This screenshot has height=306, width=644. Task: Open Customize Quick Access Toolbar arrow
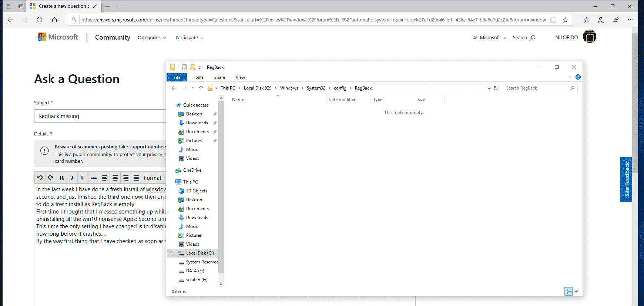click(199, 67)
